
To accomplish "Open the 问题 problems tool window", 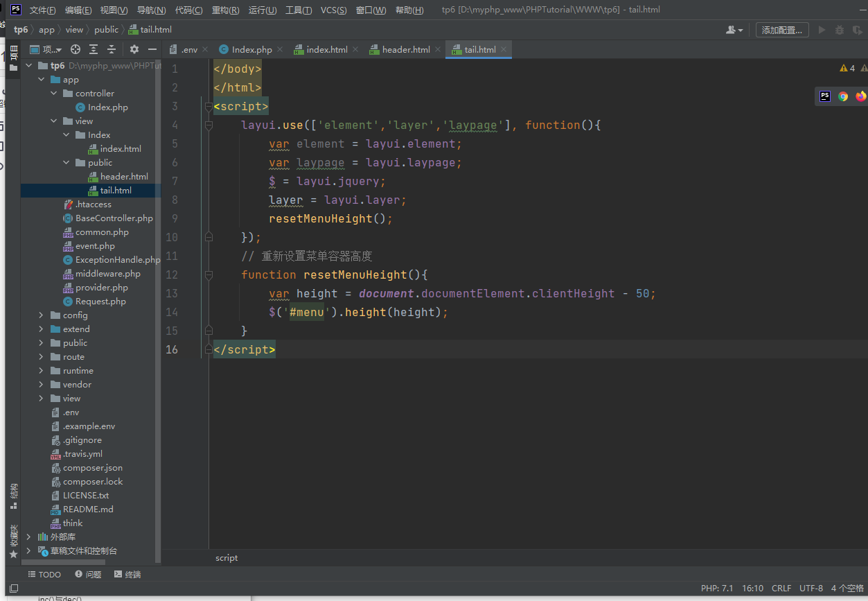I will tap(88, 575).
